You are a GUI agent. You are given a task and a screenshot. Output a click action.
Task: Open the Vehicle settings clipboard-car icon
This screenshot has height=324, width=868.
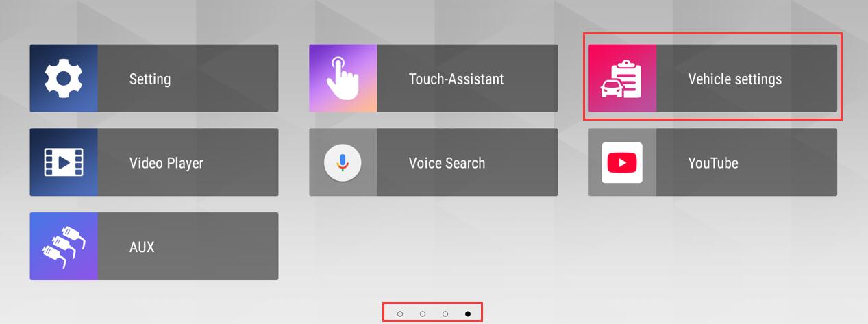622,79
